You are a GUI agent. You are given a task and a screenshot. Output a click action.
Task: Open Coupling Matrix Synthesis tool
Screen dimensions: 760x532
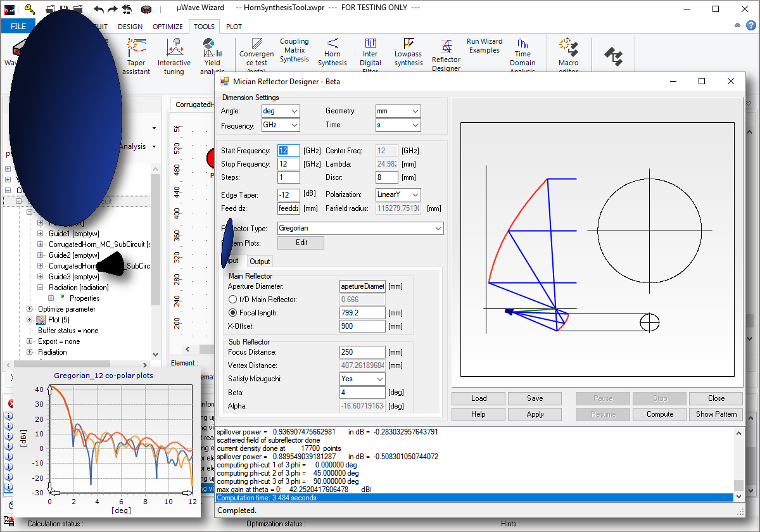pos(294,50)
